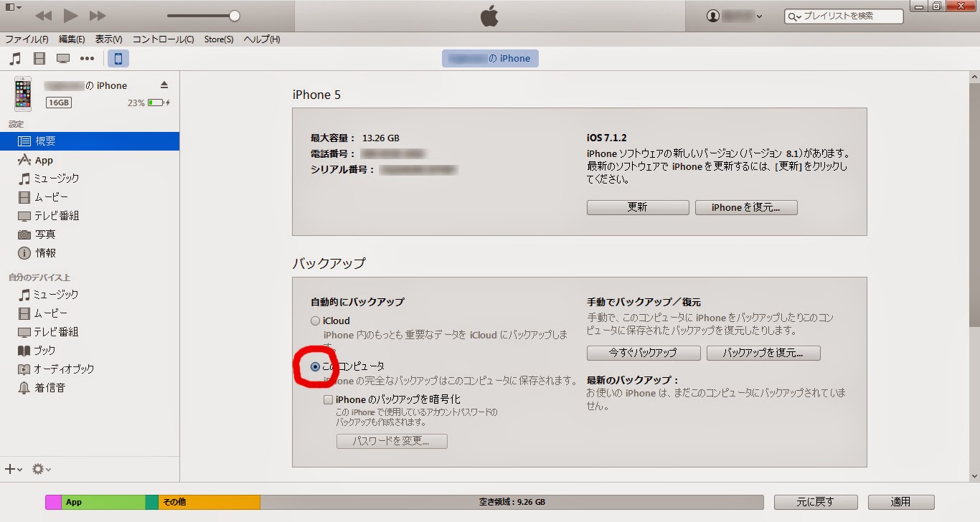Screen dimensions: 980x522
Task: Select 着信音 ringtones sidebar item
Action: (x=90, y=388)
